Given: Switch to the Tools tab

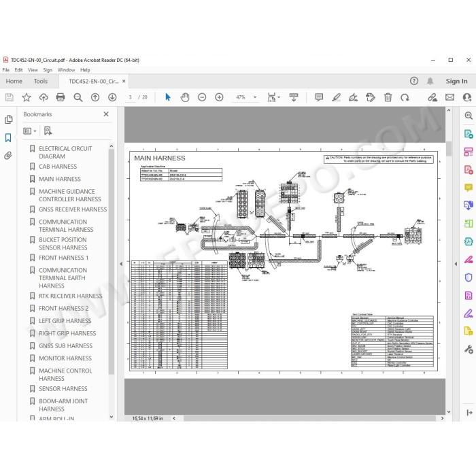Looking at the screenshot, I should coord(41,81).
